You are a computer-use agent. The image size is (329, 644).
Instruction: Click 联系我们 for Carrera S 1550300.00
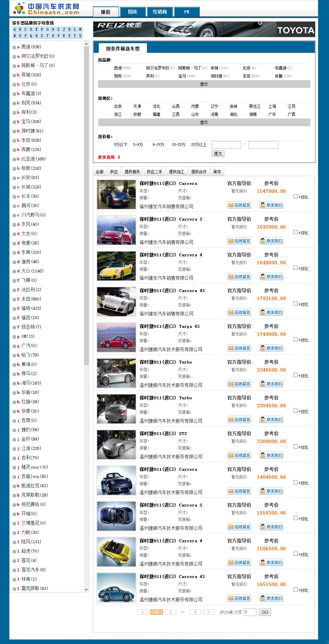[271, 527]
